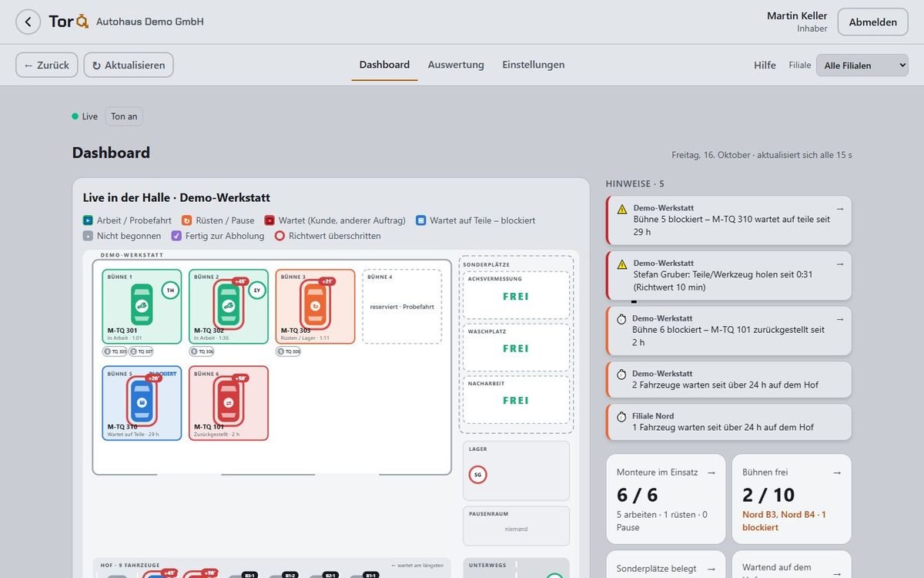
Task: Click the +21' overrun badge on Bühne 3
Action: tap(326, 281)
